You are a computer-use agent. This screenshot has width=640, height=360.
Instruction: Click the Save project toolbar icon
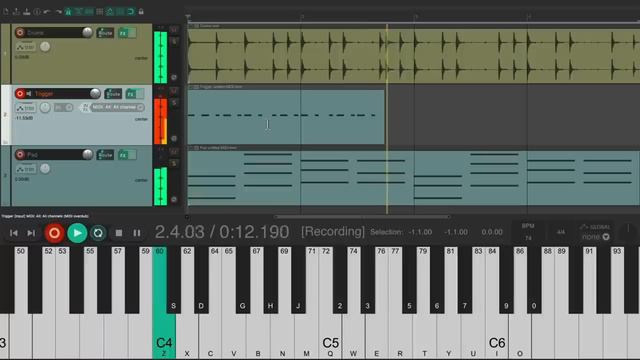click(x=27, y=12)
